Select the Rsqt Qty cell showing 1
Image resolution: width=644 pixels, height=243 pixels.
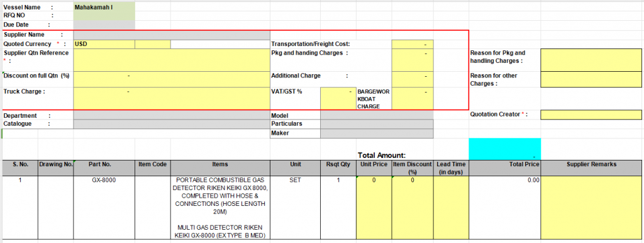tap(338, 208)
